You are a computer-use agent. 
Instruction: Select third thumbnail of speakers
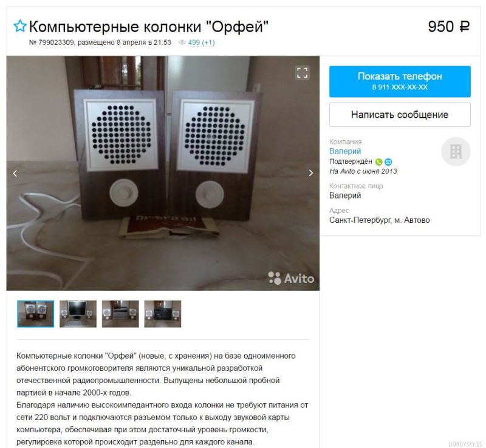(x=120, y=314)
